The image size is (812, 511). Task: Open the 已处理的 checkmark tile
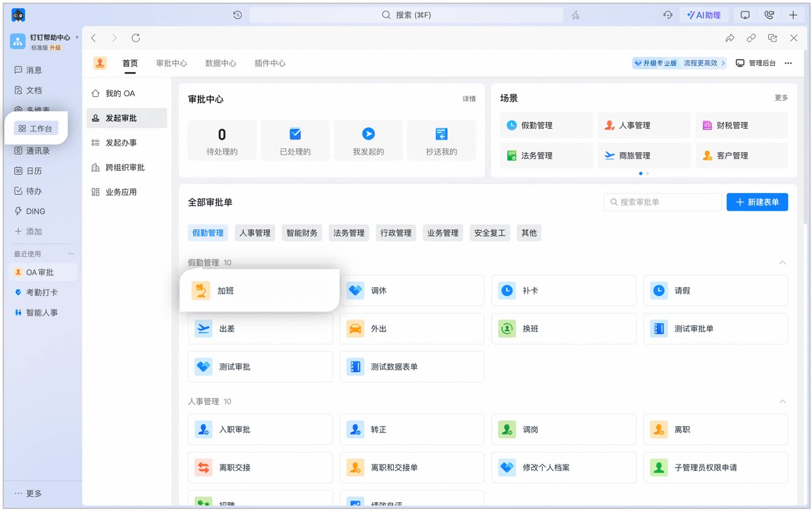(295, 140)
